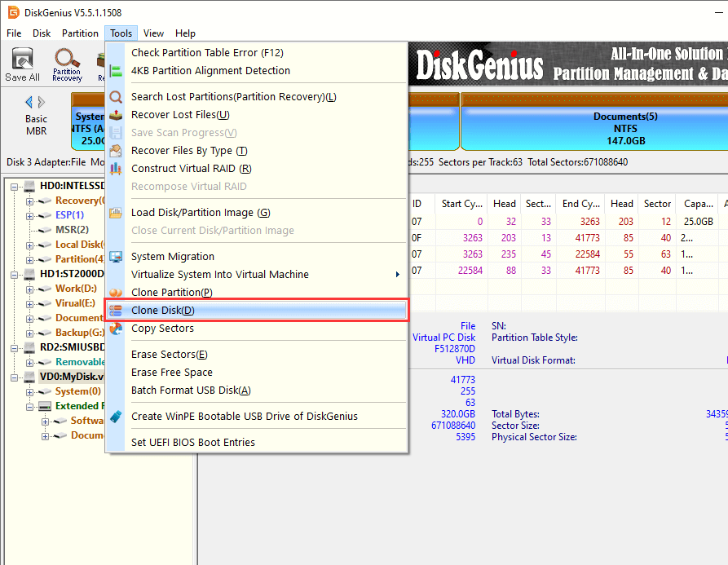
Task: Click the USB icon beside Create WinPE Bootable
Action: pos(116,417)
